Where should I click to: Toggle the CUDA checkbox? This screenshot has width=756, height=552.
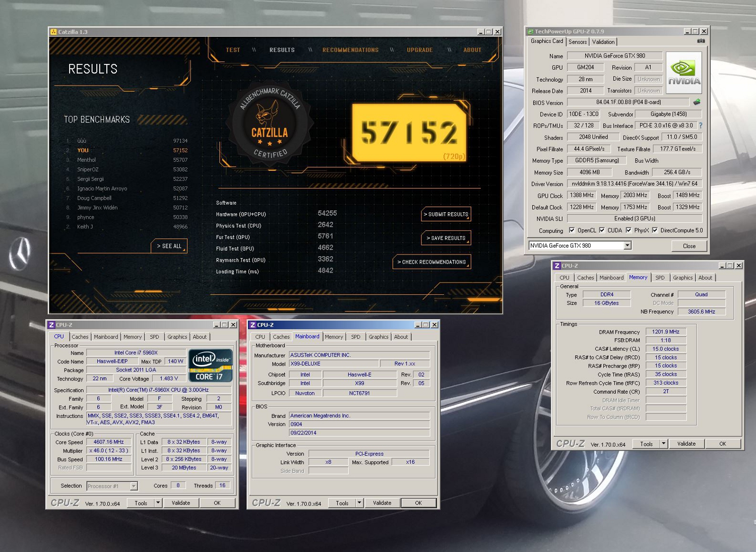pyautogui.click(x=602, y=230)
